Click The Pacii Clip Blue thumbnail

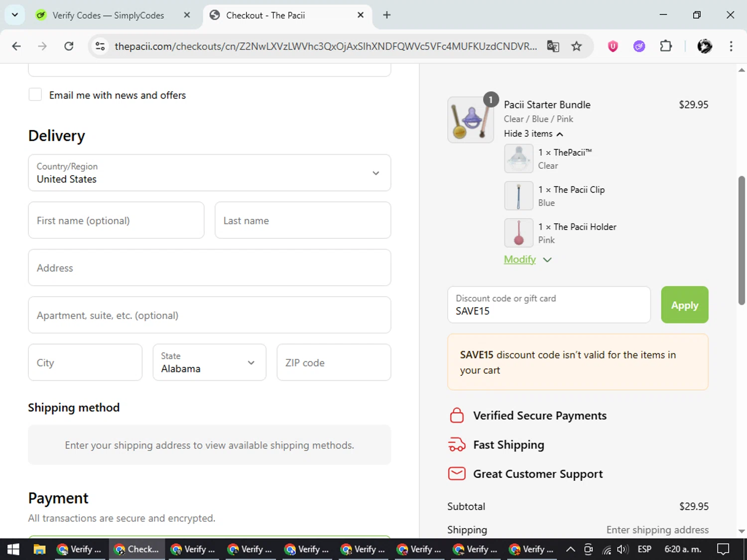[x=518, y=196]
